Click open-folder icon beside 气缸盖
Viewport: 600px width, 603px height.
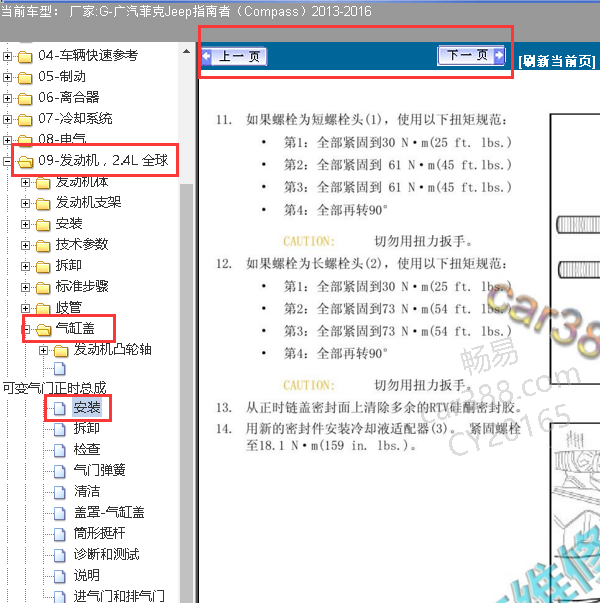tap(44, 330)
